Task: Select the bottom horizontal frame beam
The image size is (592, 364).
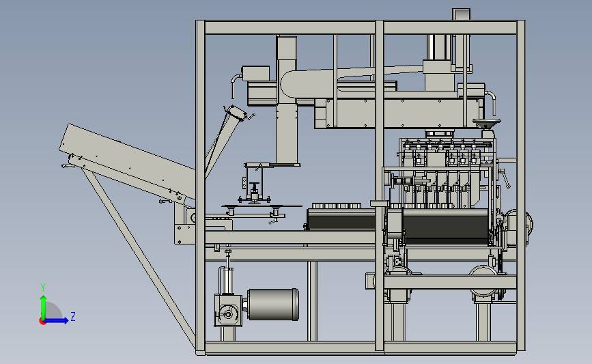Action: 360,348
